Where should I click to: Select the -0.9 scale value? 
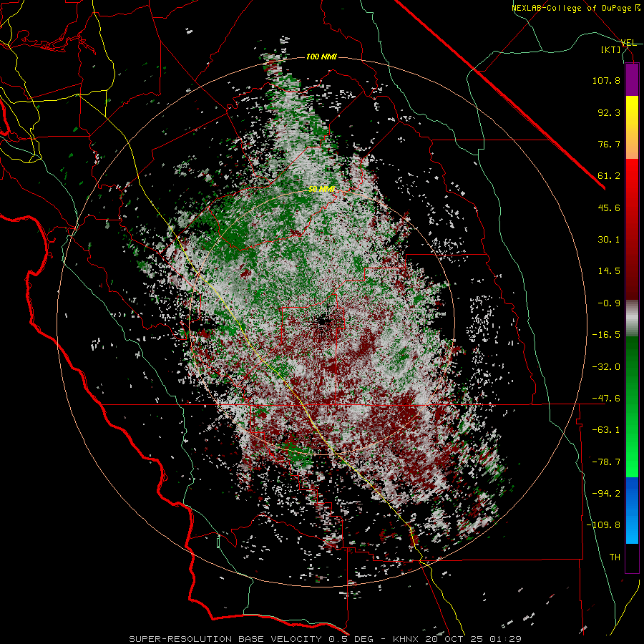pyautogui.click(x=609, y=303)
